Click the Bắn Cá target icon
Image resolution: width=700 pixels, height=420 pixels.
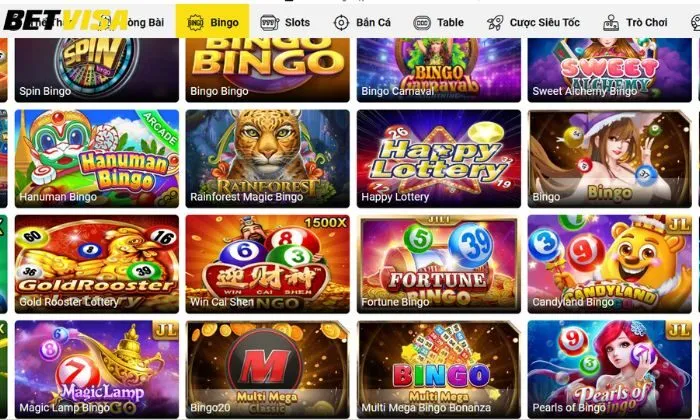[342, 22]
